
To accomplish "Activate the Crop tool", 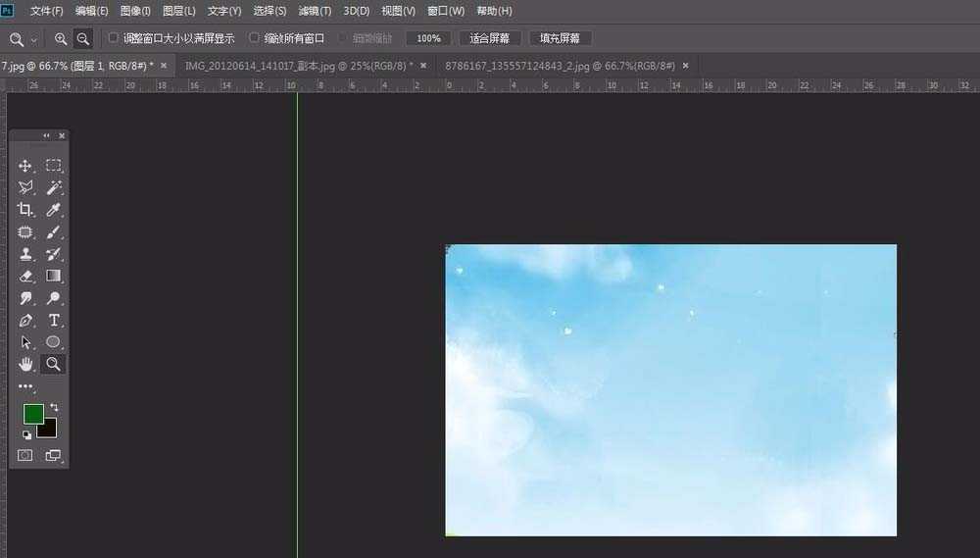I will click(25, 210).
